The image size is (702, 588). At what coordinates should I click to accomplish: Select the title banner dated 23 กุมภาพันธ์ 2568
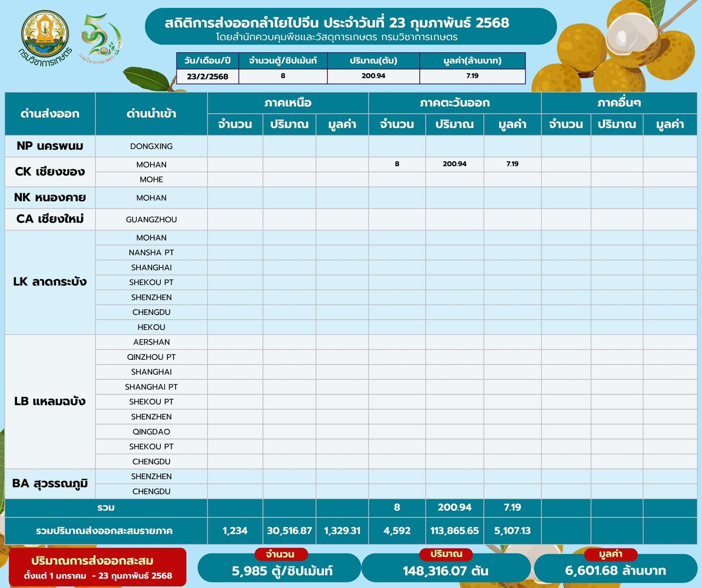[x=351, y=27]
